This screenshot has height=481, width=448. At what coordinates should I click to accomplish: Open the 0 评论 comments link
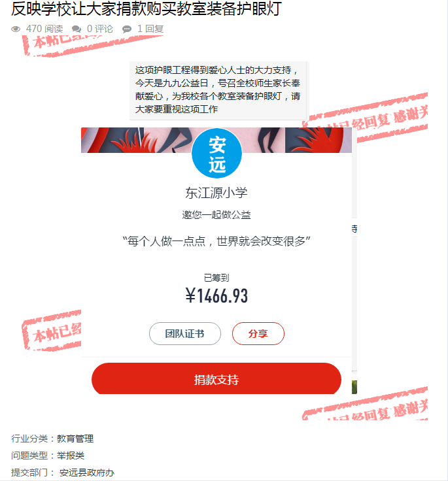[x=100, y=29]
